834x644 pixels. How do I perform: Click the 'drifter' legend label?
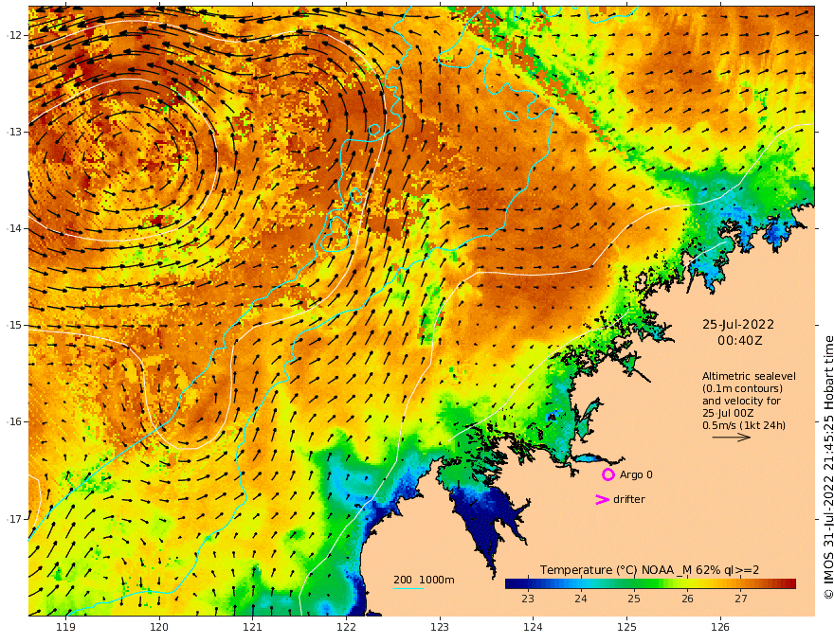(x=628, y=499)
